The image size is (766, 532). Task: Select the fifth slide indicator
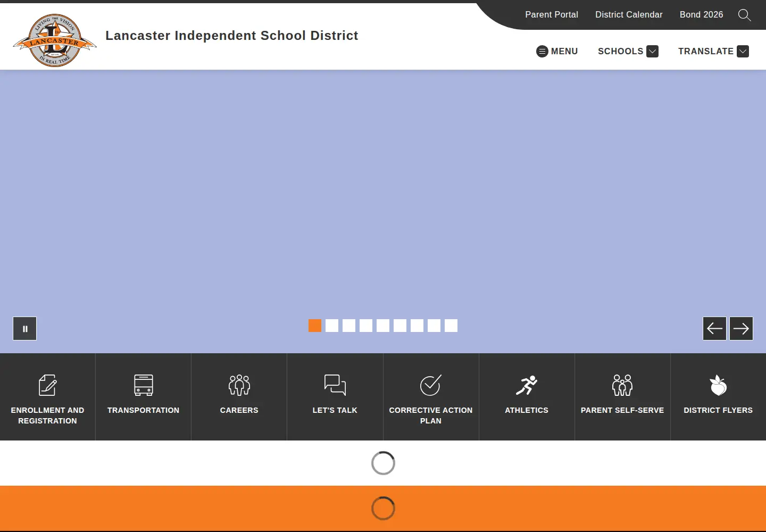click(x=383, y=326)
